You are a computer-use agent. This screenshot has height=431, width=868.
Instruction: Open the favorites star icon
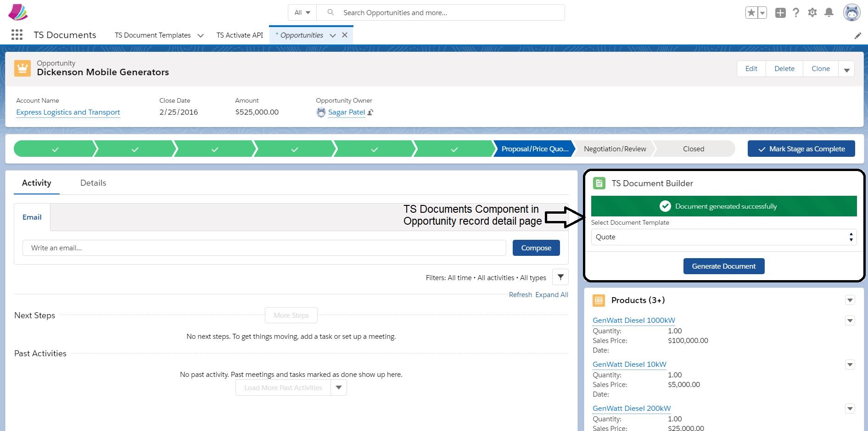point(751,12)
